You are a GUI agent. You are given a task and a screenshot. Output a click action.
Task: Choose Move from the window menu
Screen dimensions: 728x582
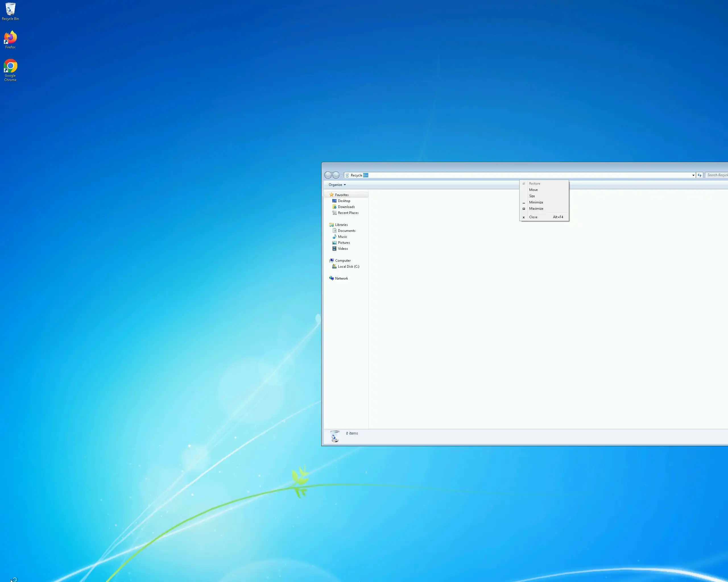pyautogui.click(x=533, y=190)
